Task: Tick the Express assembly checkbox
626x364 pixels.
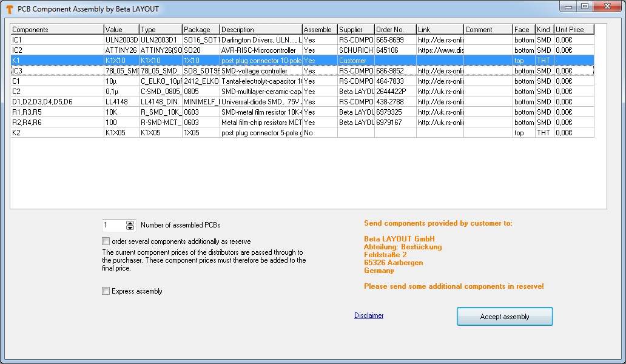Action: point(106,291)
